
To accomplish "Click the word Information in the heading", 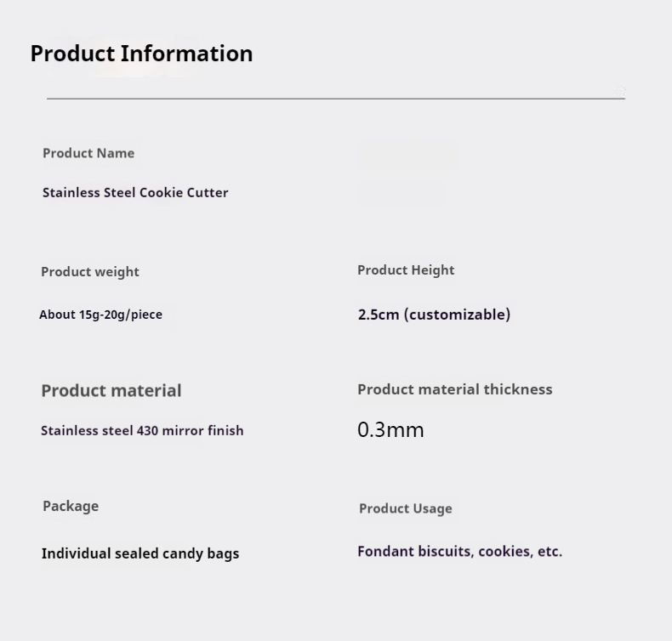I will pos(187,54).
